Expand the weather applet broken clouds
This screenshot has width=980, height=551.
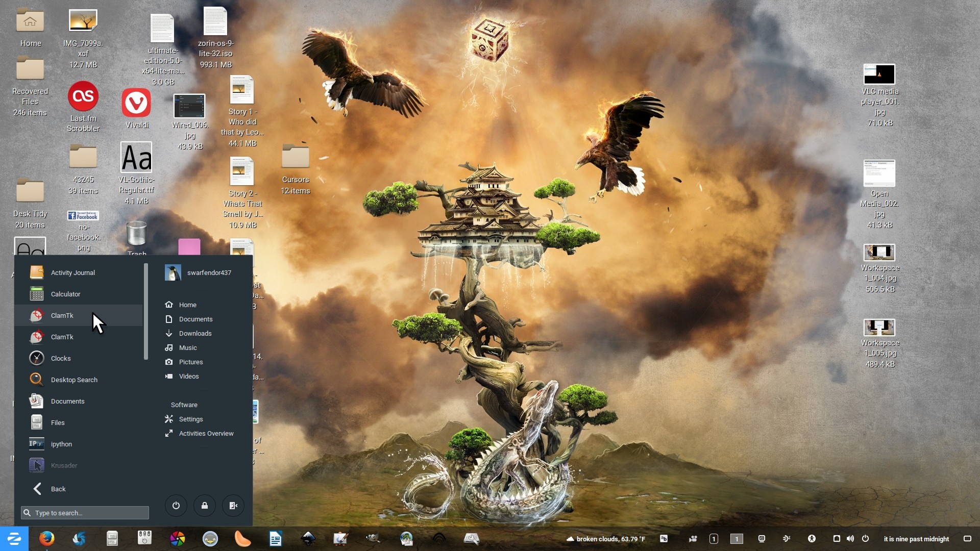(x=605, y=539)
